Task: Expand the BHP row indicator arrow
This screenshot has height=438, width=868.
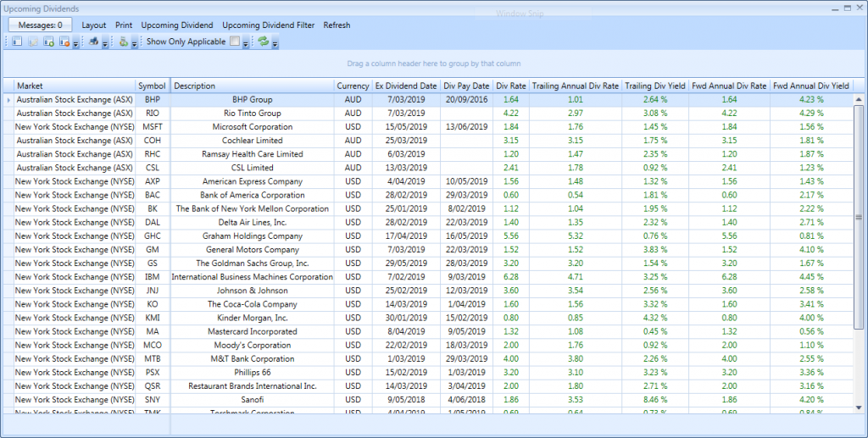Action: (8, 100)
